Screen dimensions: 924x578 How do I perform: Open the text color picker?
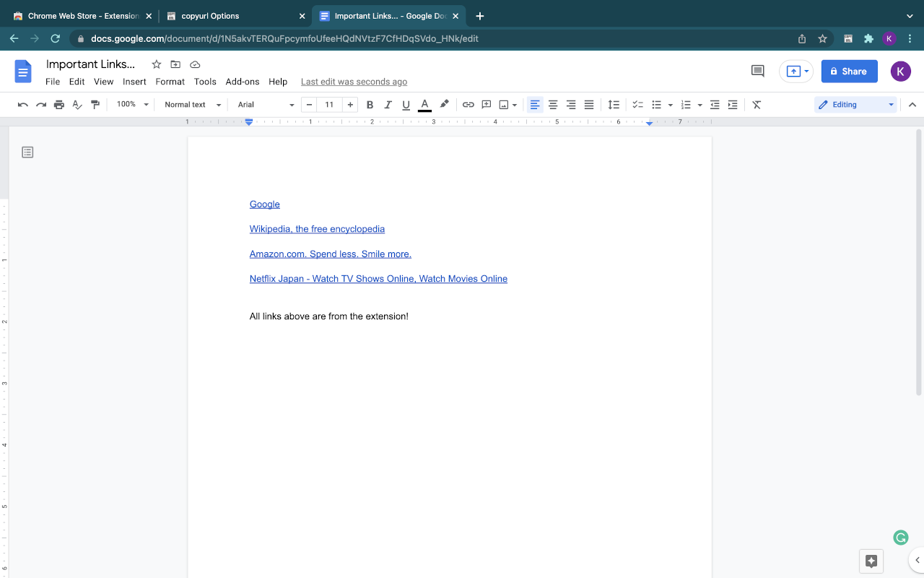[424, 105]
